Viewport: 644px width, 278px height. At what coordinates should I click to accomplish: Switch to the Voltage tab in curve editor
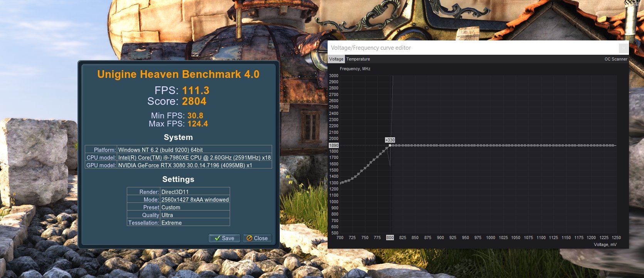336,59
